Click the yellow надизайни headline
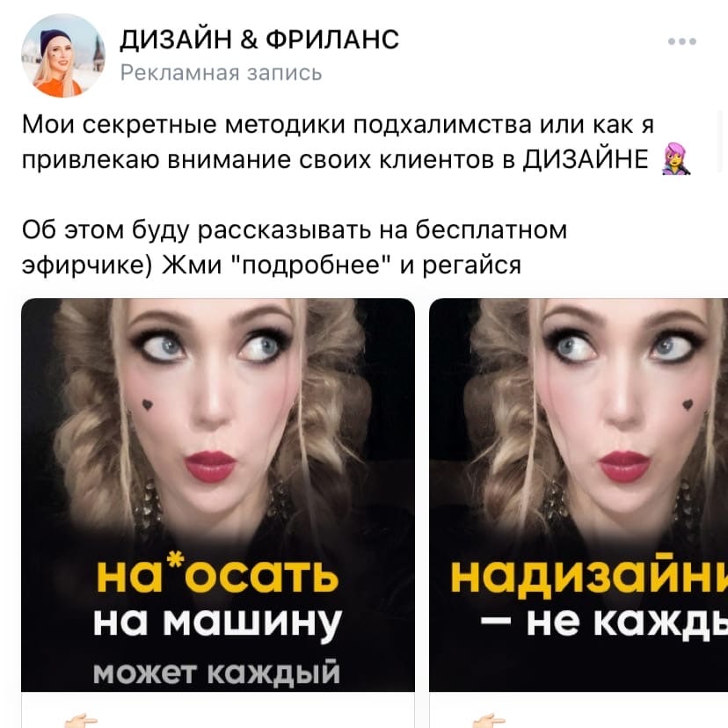 pos(589,576)
